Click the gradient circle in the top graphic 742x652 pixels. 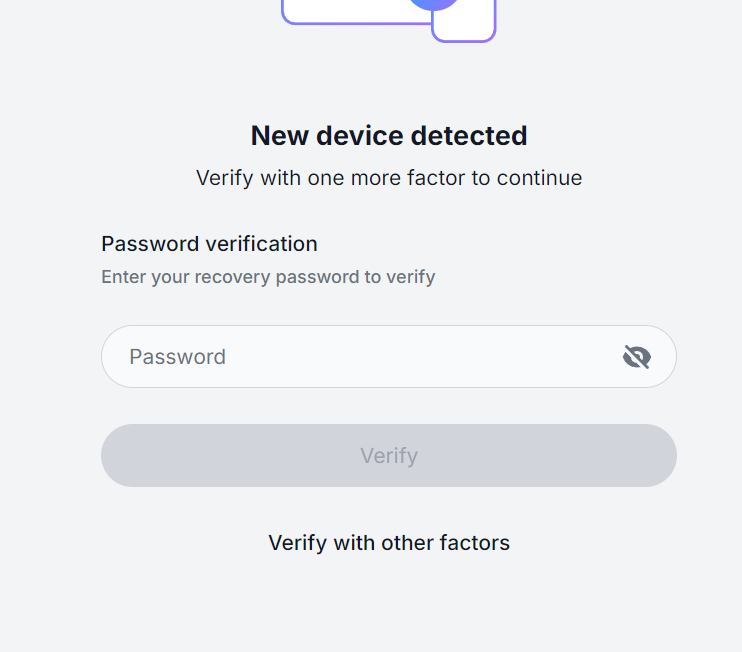433,5
